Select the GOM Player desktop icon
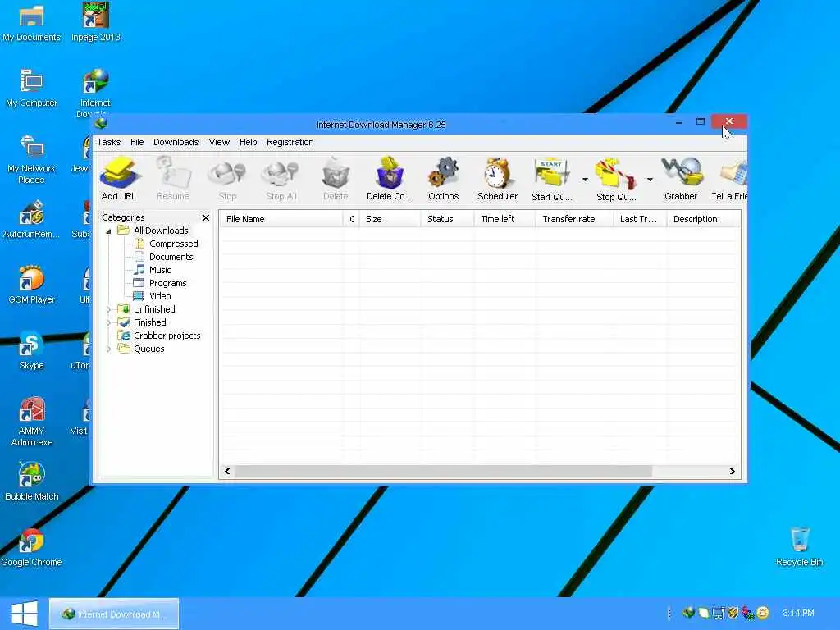This screenshot has height=630, width=840. point(32,285)
